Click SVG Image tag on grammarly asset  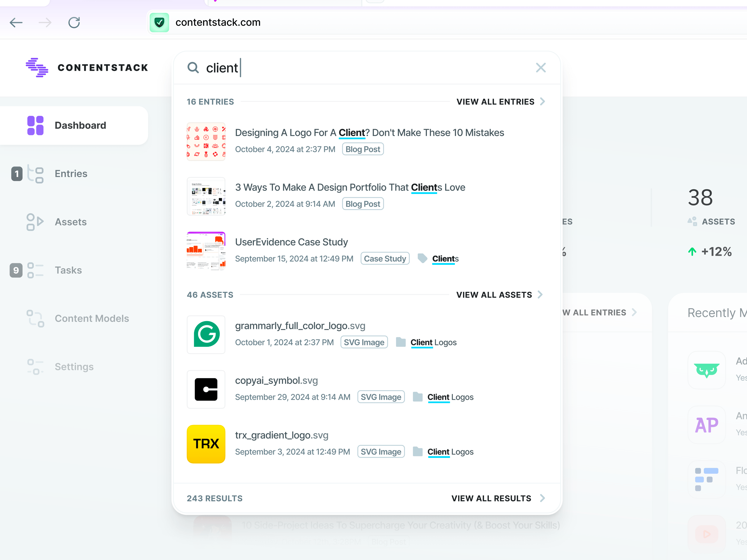(364, 342)
